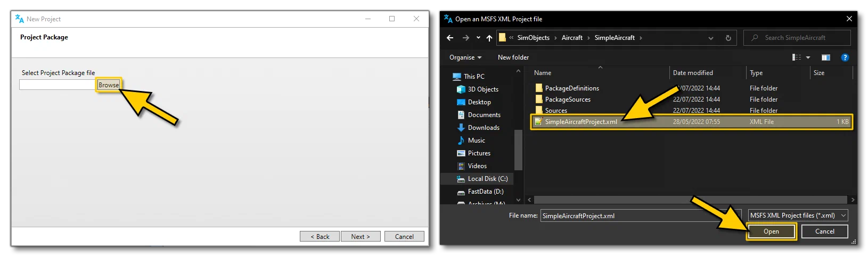This screenshot has width=868, height=257.
Task: Open Pictures in the sidebar
Action: click(x=474, y=153)
